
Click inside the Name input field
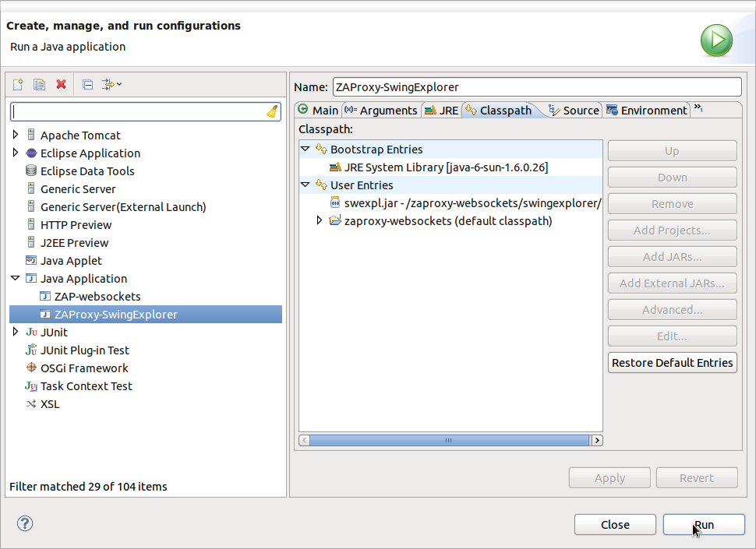pyautogui.click(x=537, y=86)
